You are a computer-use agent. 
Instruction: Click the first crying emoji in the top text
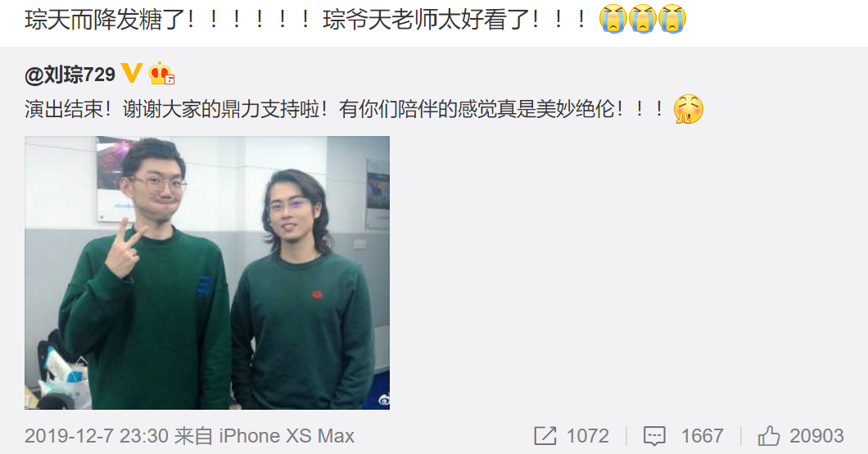(x=613, y=20)
